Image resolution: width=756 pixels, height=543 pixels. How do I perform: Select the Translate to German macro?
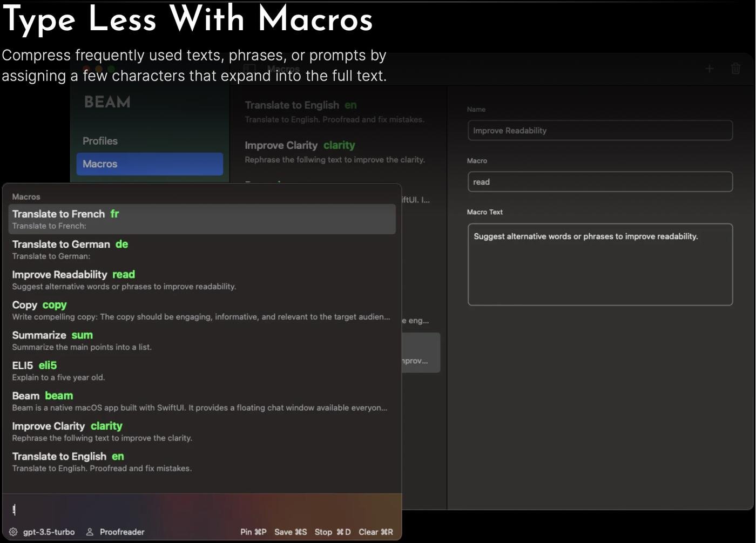click(201, 249)
